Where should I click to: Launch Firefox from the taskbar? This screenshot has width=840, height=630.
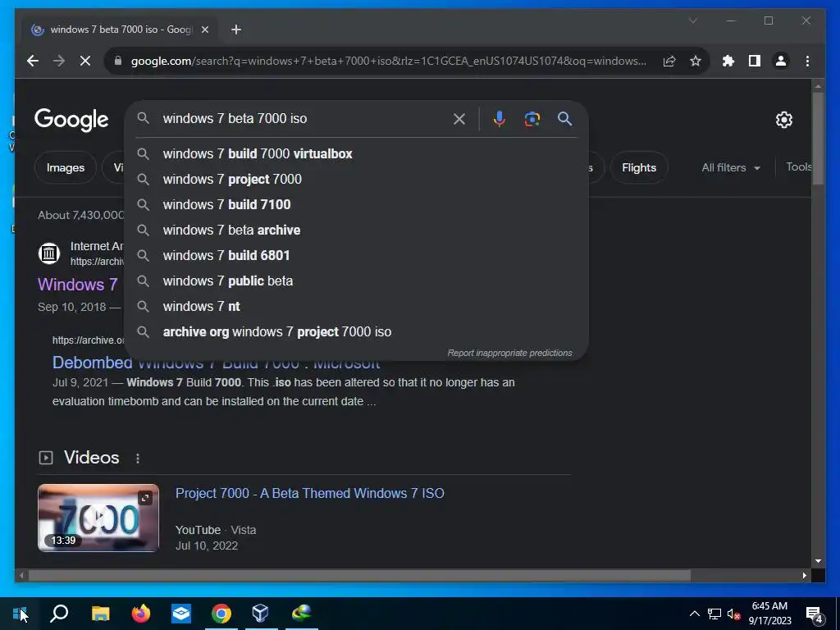click(x=141, y=614)
